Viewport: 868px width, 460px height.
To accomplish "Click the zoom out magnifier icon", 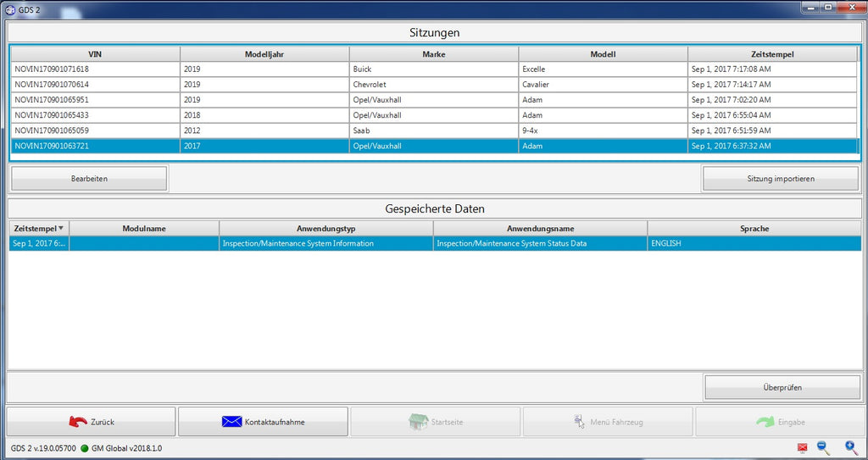I will 824,448.
